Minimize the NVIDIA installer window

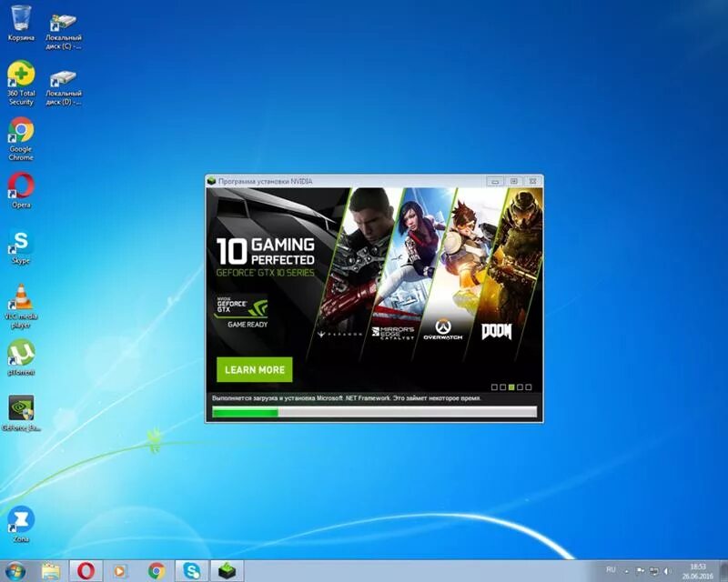click(x=495, y=181)
